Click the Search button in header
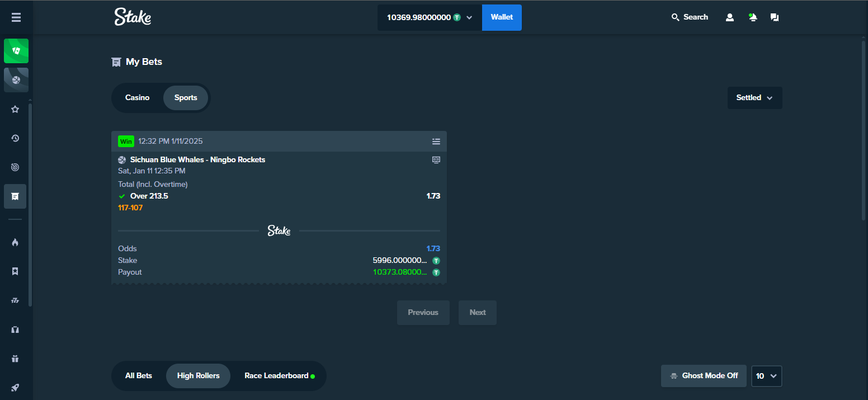This screenshot has height=400, width=868. click(x=690, y=17)
